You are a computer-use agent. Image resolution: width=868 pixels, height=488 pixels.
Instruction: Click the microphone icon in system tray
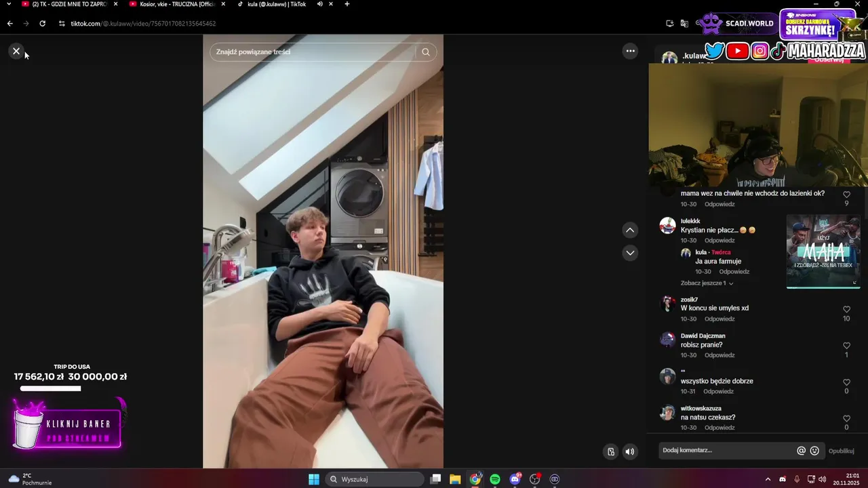coord(797,479)
